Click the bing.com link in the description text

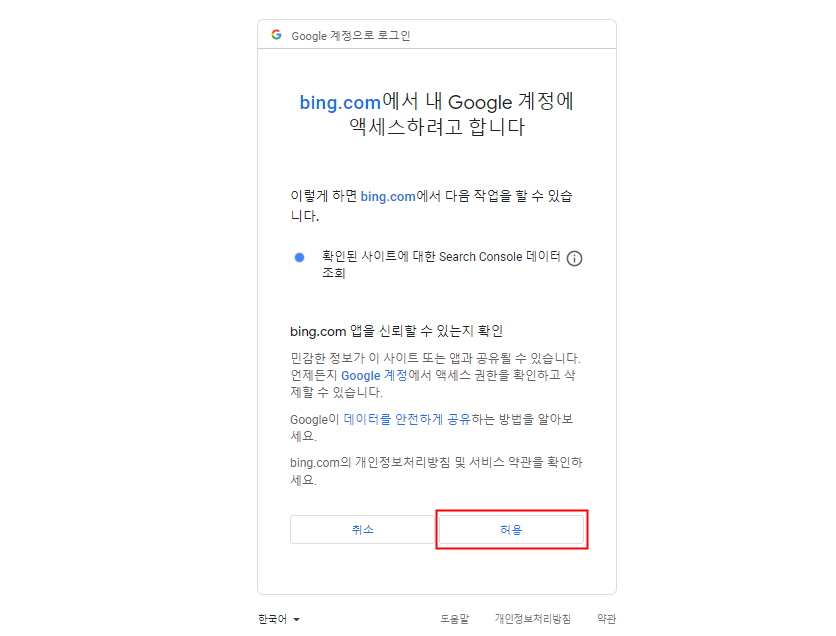click(x=389, y=196)
